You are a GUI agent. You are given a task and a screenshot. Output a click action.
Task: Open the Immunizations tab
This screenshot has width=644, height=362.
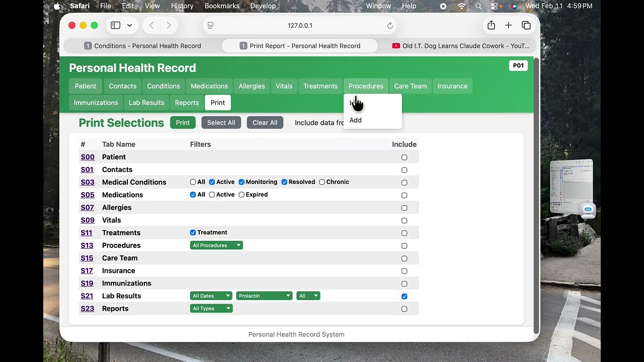coord(96,103)
